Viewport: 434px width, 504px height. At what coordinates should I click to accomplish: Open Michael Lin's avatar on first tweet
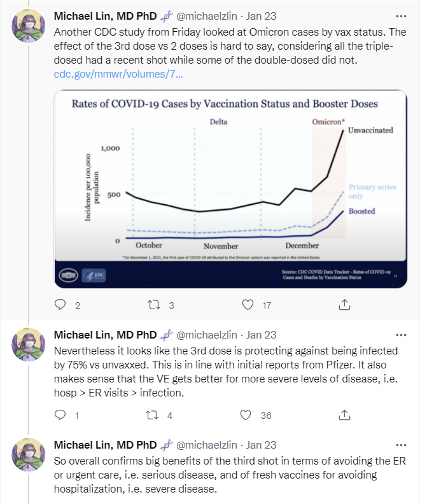pos(28,25)
